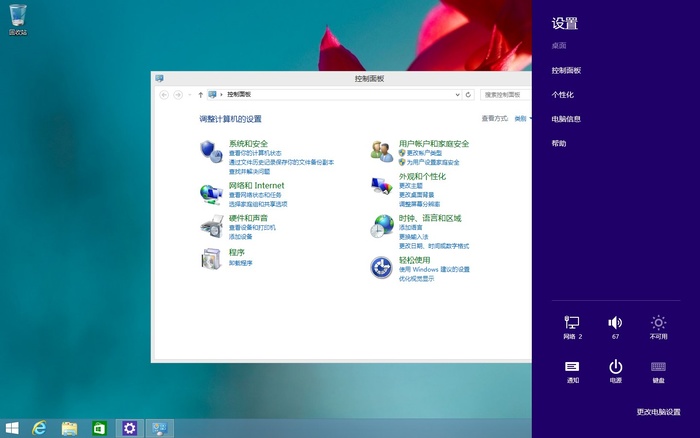Click the 回收站 recycle bin desktop icon
This screenshot has width=700, height=438.
[18, 16]
